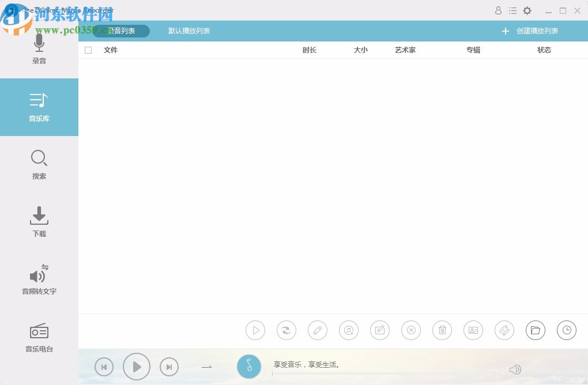Open application settings gear
588x385 pixels.
tap(527, 10)
